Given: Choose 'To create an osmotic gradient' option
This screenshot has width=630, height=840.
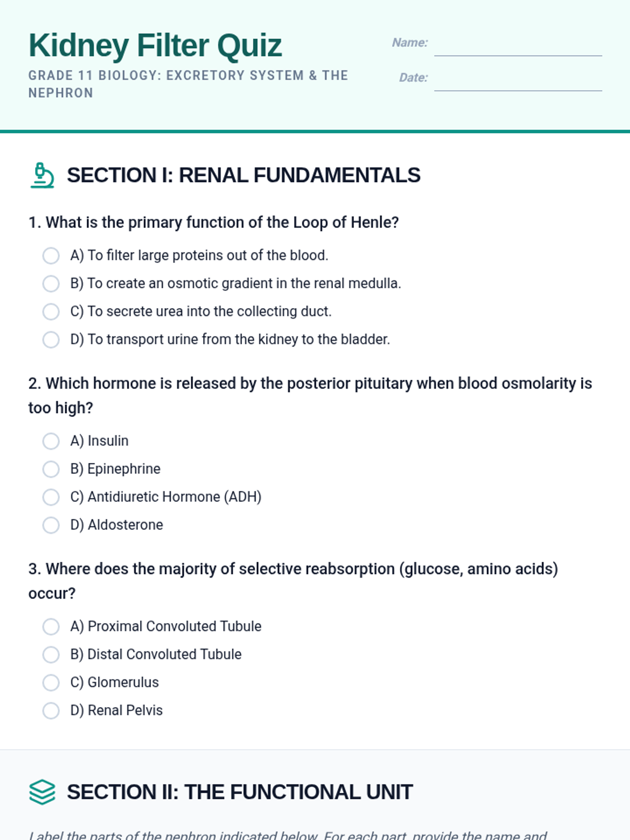Looking at the screenshot, I should tap(51, 283).
